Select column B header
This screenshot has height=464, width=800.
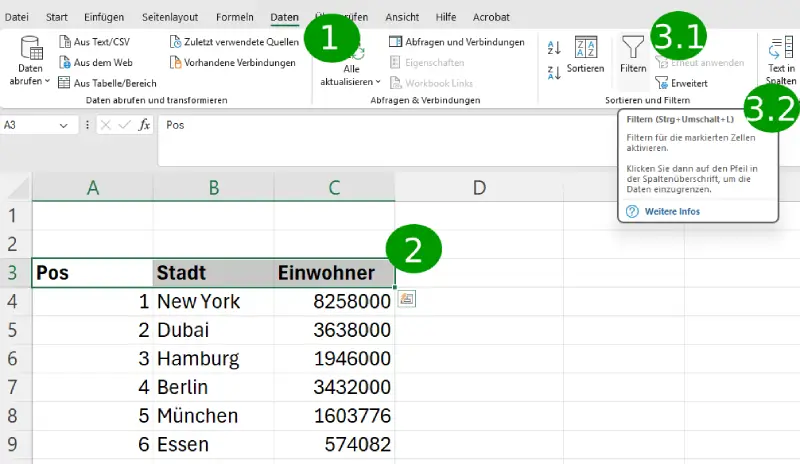(x=213, y=187)
